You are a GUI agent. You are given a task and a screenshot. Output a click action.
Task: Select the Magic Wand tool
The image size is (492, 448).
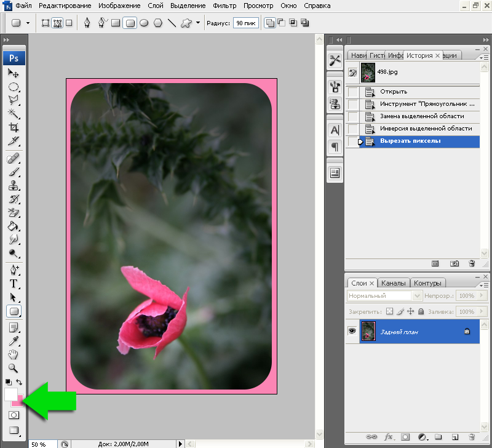coord(14,113)
